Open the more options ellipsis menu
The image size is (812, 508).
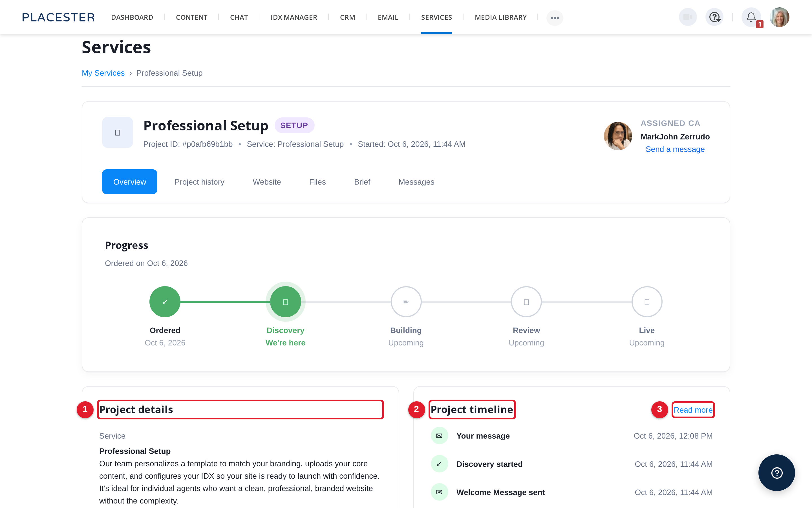[x=555, y=18]
